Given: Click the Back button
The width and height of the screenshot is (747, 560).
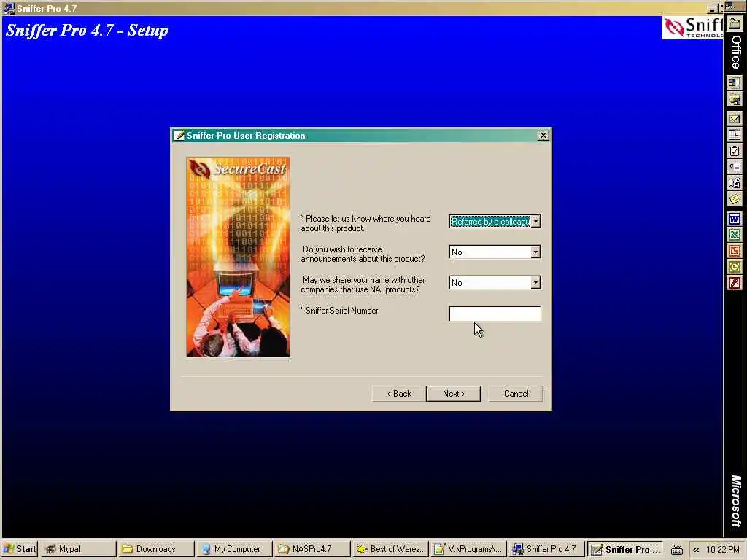Looking at the screenshot, I should coord(399,394).
